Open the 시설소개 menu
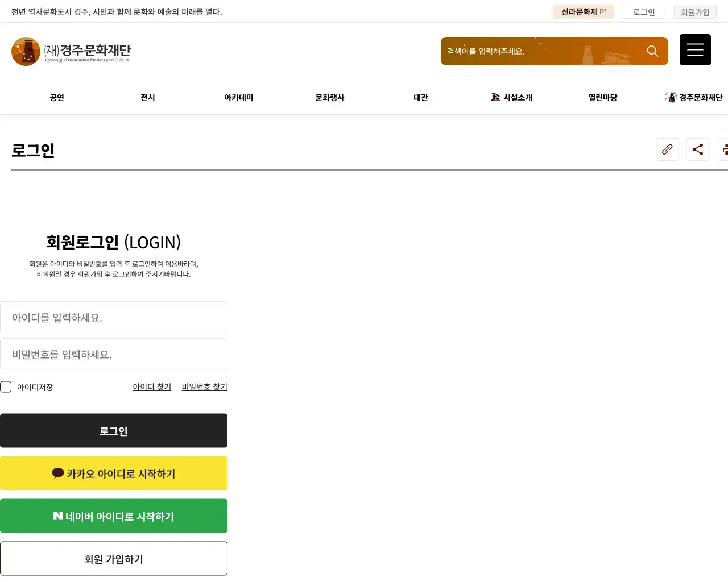728x582 pixels. [x=512, y=98]
